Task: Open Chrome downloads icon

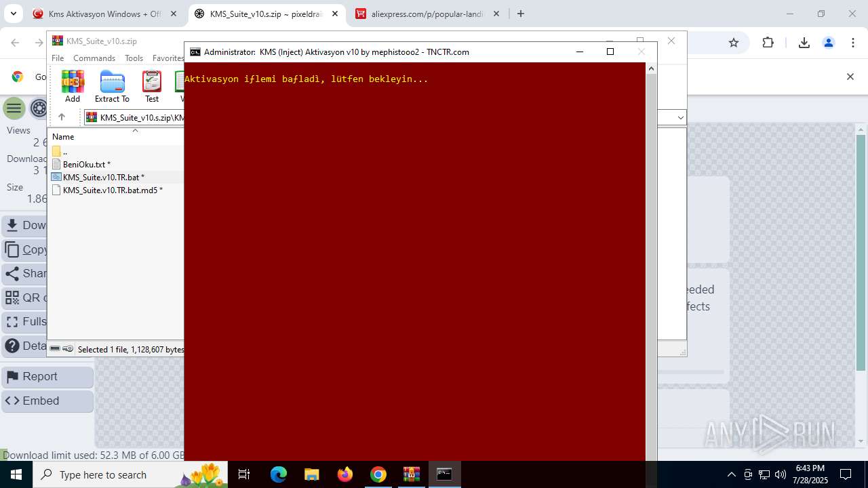Action: (804, 43)
